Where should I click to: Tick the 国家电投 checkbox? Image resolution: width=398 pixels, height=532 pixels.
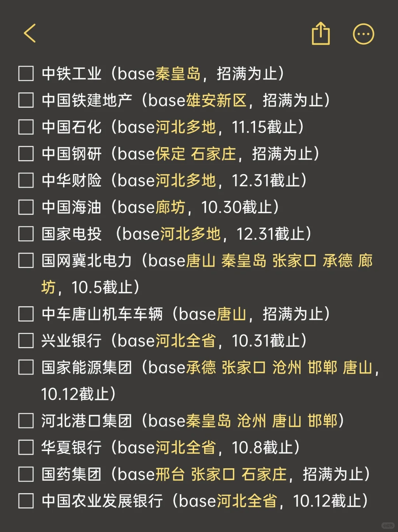point(26,234)
